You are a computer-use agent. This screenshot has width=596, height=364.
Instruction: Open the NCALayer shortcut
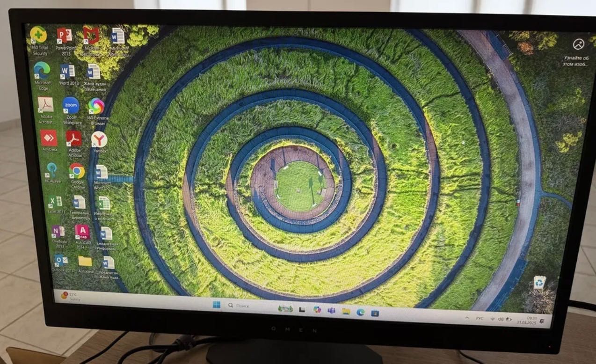51,173
